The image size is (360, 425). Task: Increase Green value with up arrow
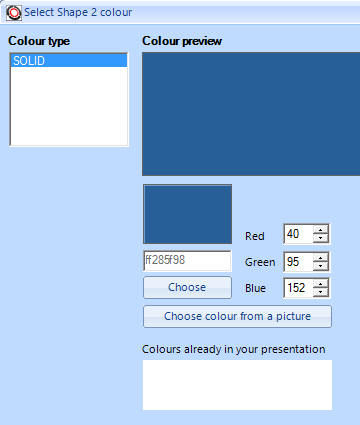(x=321, y=258)
